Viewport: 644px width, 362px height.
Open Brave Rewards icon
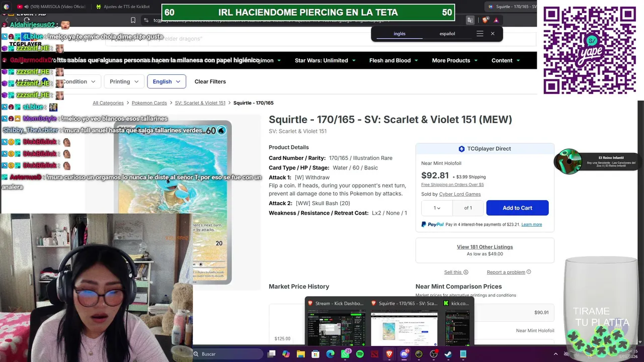[x=496, y=20]
